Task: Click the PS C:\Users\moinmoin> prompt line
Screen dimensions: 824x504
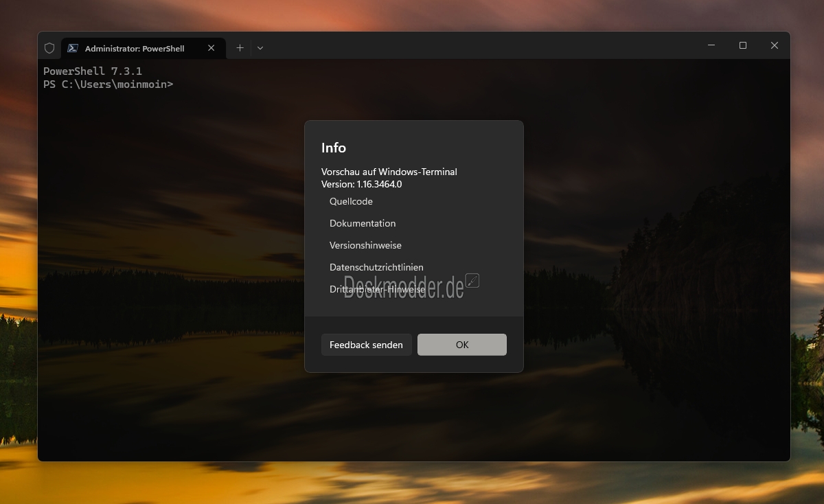Action: pyautogui.click(x=108, y=84)
